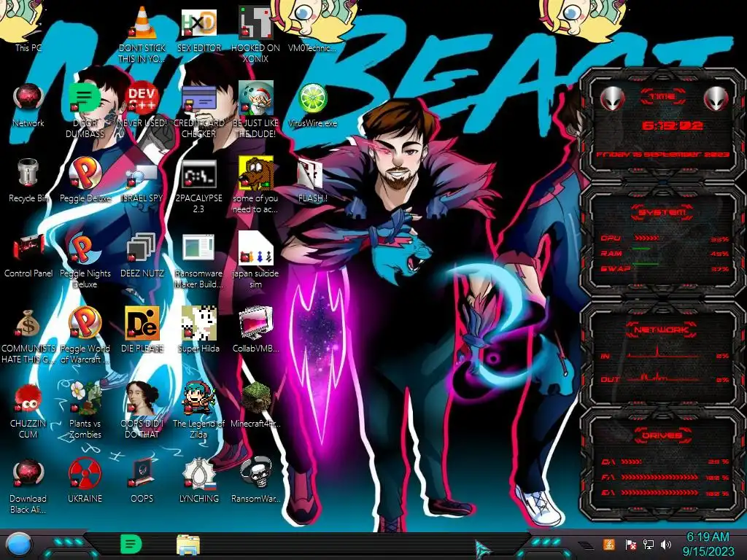
Task: Click the SYSTEM gadget header
Action: (x=662, y=212)
